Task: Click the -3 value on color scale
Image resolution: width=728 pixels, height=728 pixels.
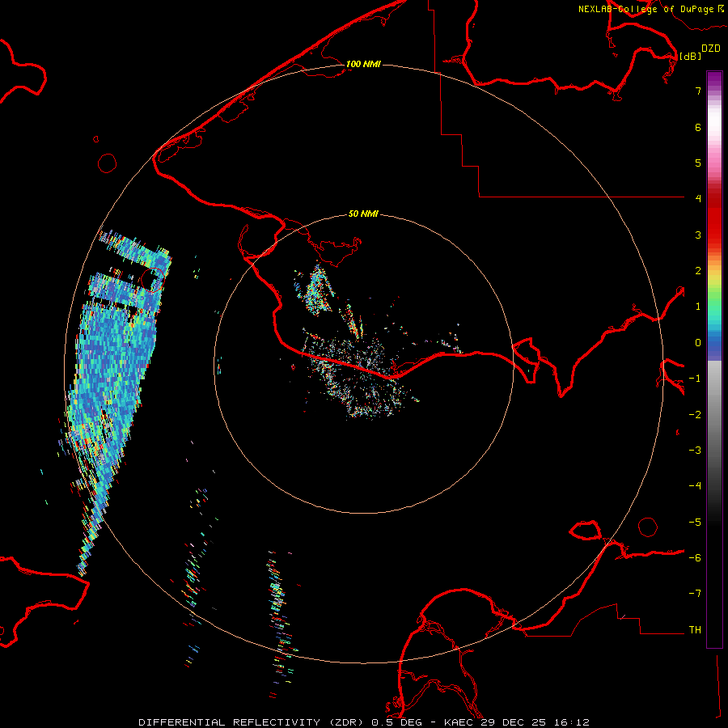Action: [695, 451]
